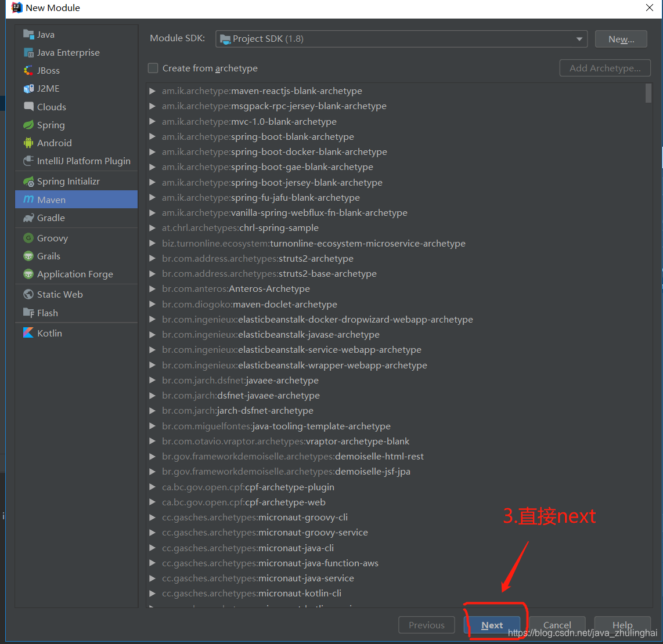Click the New... SDK button
This screenshot has width=663, height=644.
tap(621, 39)
